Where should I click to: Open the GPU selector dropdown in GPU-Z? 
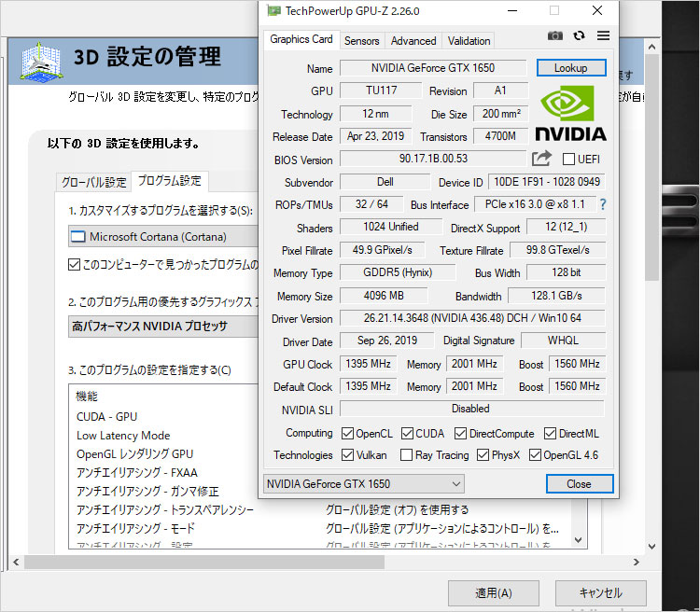[x=364, y=484]
